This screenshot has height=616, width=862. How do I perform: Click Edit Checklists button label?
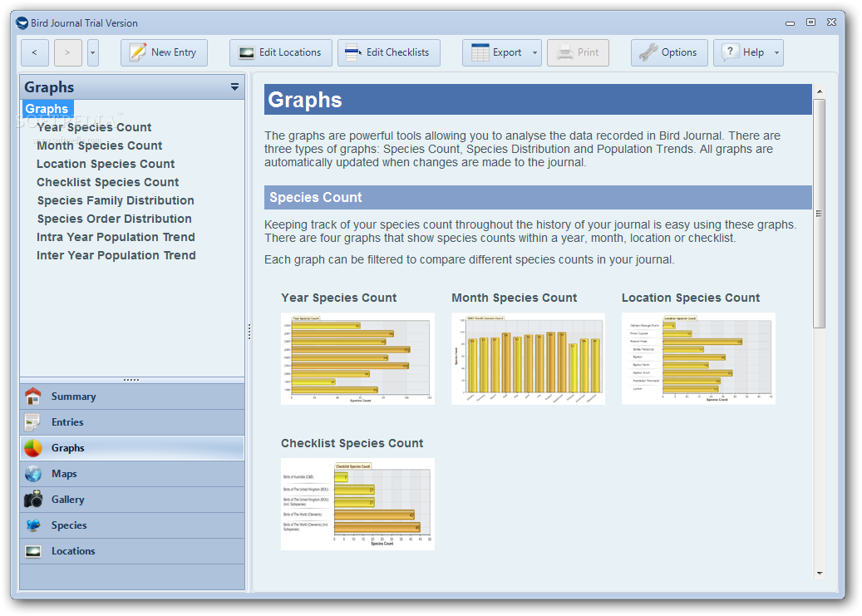pyautogui.click(x=397, y=52)
